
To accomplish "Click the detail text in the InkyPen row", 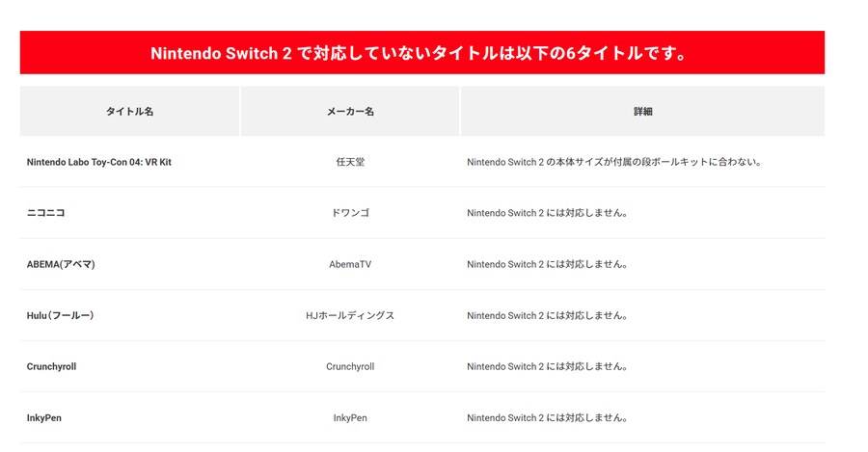I will [548, 418].
